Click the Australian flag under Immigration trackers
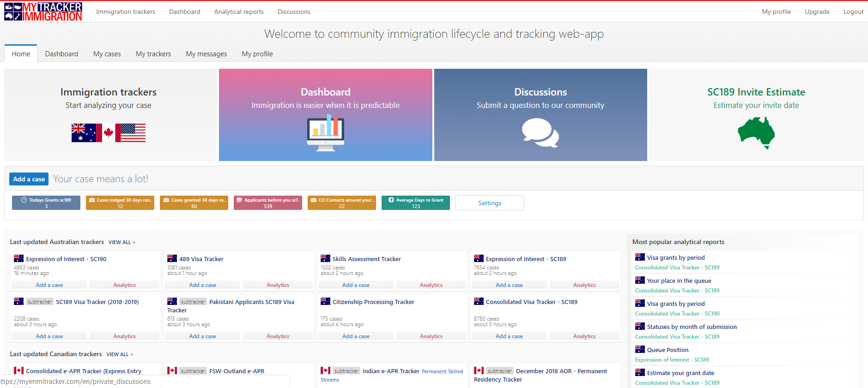 coord(84,133)
